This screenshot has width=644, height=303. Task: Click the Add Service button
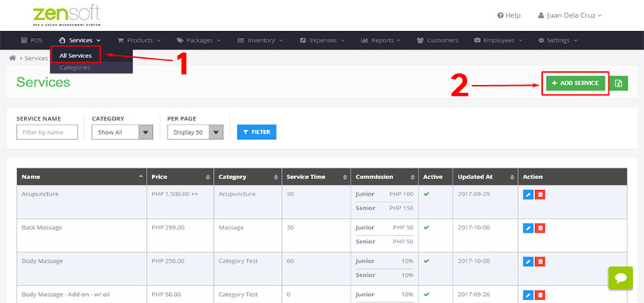click(x=575, y=83)
